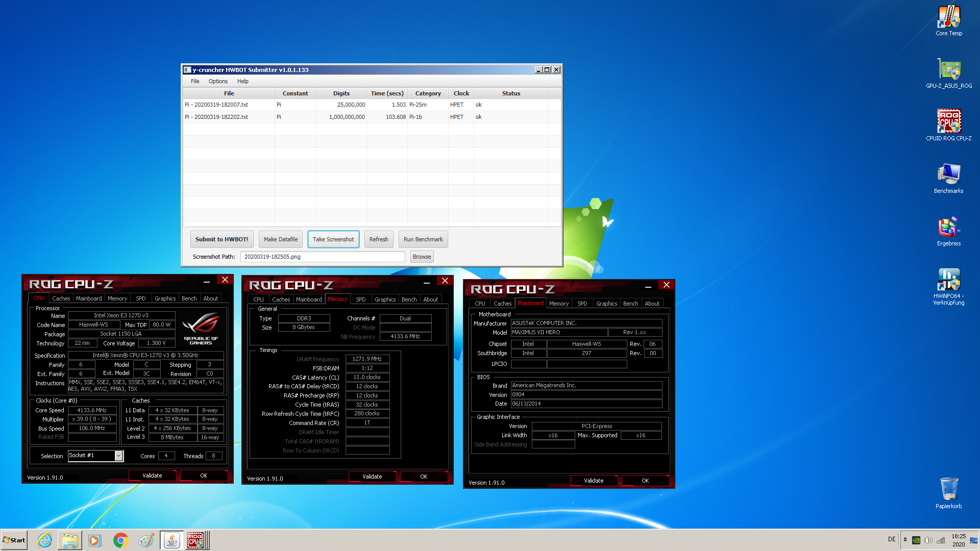Click Core Speed value 4133.6 MHz
The height and width of the screenshot is (551, 980).
(92, 410)
